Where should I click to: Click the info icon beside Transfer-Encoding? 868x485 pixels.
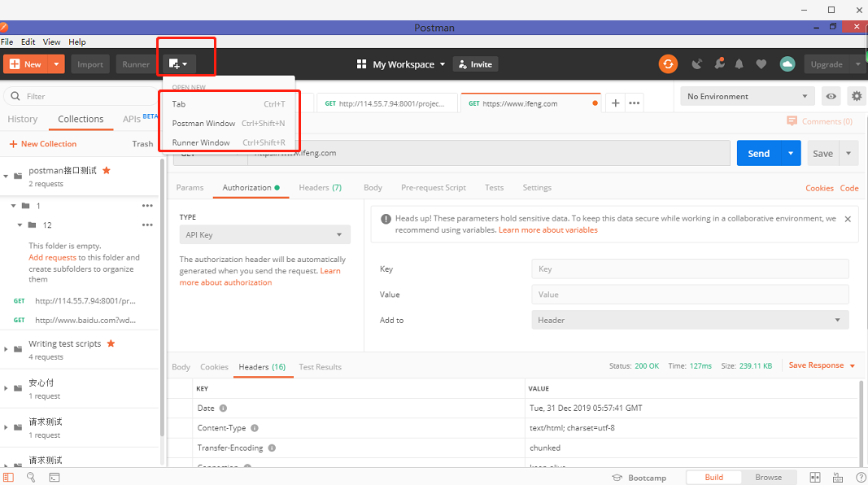pos(272,448)
